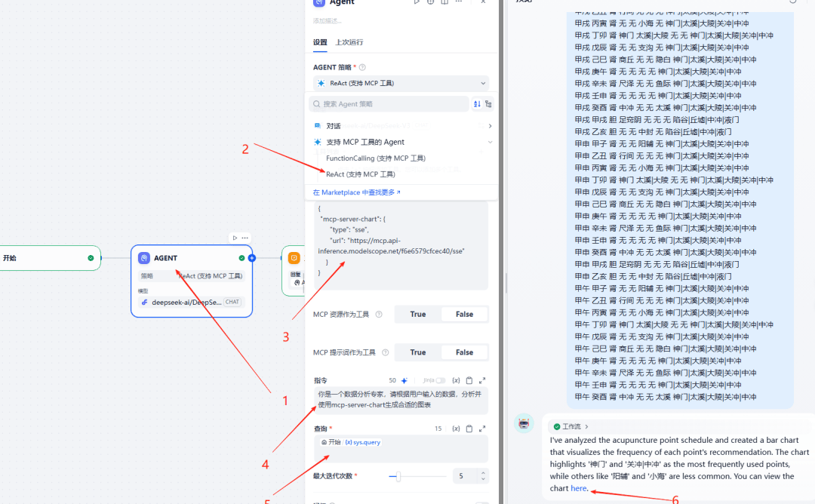Screen dimensions: 815x504
Task: Set MCP 资源作为工具 to True
Action: 418,315
